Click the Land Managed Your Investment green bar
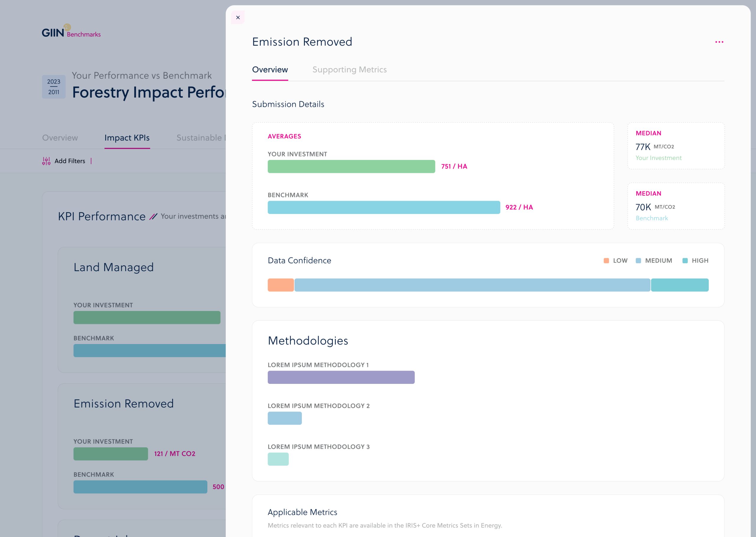The width and height of the screenshot is (756, 537). tap(146, 317)
